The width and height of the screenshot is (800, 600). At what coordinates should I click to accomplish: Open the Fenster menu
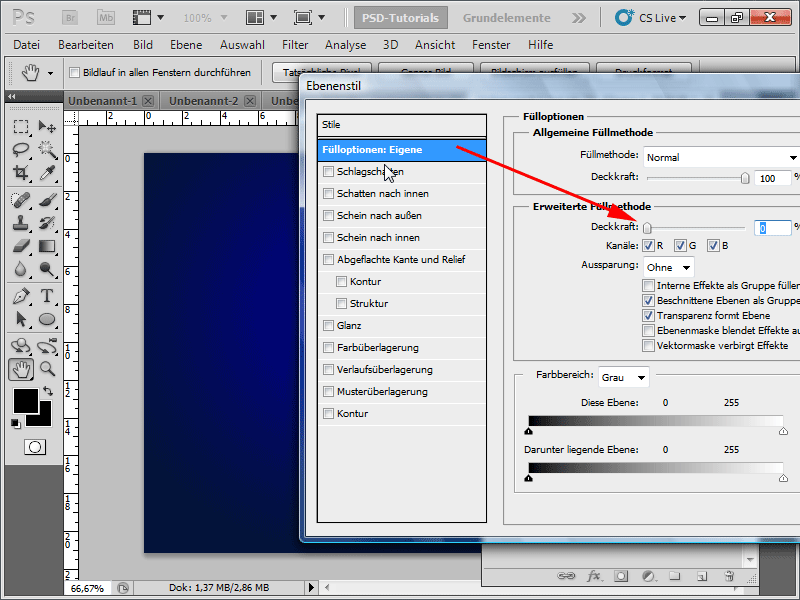pyautogui.click(x=491, y=45)
